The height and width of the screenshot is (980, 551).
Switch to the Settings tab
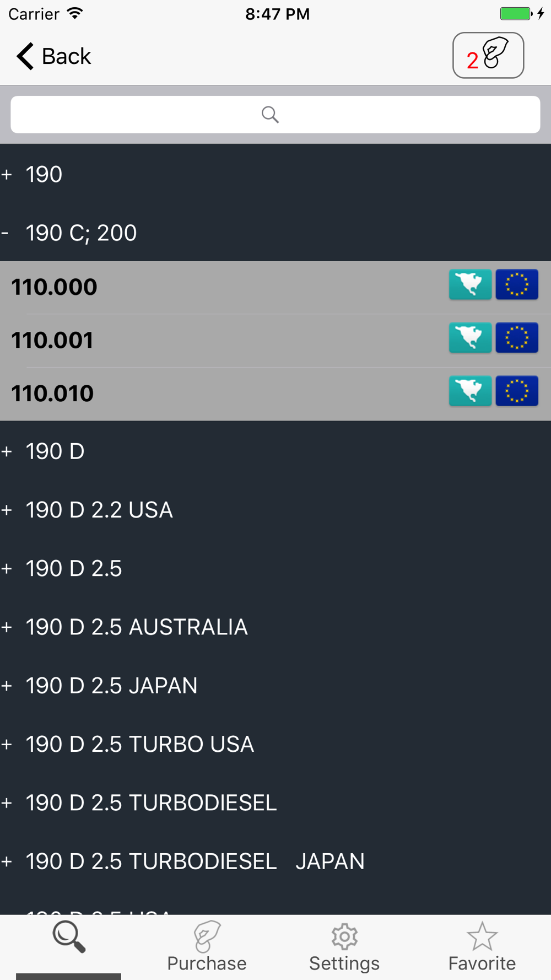344,947
